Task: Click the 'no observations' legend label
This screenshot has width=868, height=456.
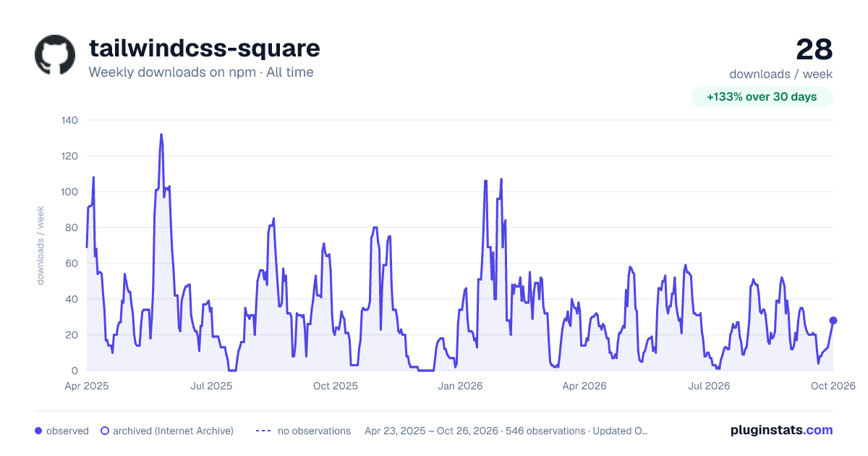Action: [x=314, y=431]
